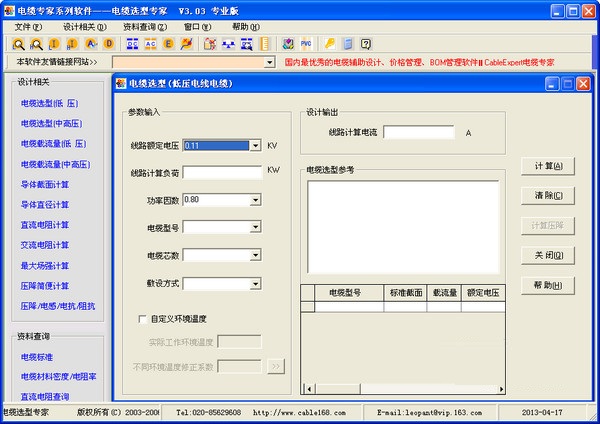
Task: Expand the friendly link websites dropdown
Action: [269, 62]
